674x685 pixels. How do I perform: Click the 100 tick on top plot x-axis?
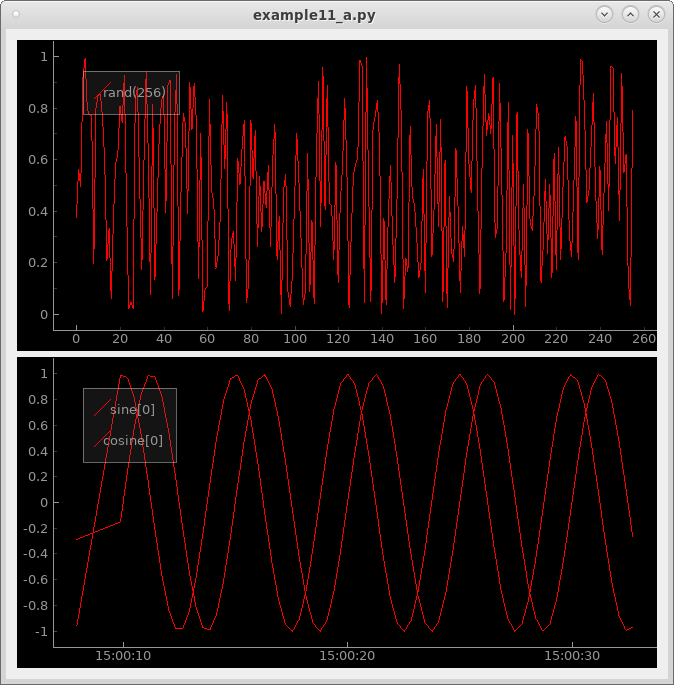[x=295, y=339]
